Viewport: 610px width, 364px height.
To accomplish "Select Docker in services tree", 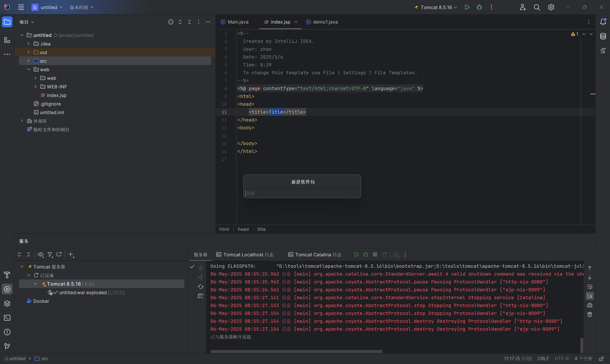I will (x=38, y=301).
